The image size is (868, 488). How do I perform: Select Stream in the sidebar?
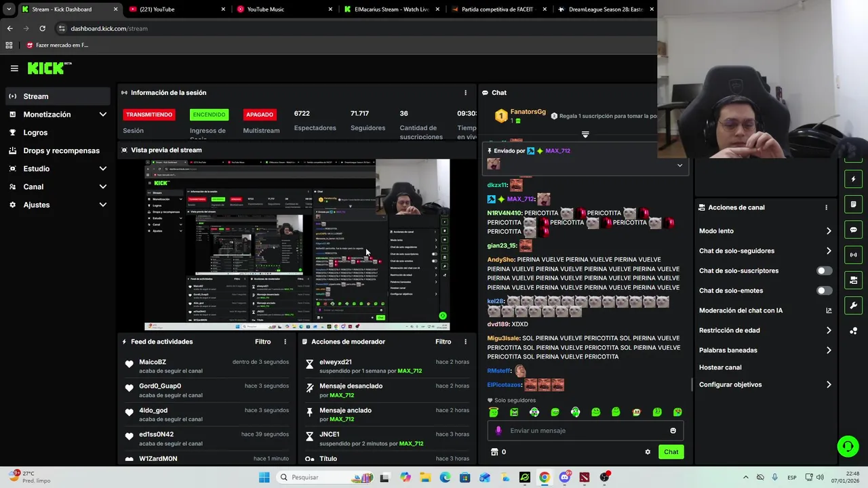tap(58, 96)
